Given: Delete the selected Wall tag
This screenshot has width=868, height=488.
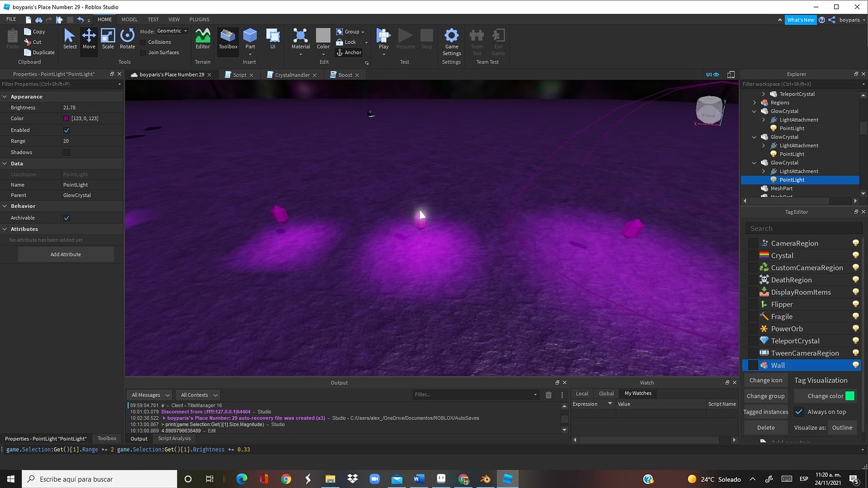Looking at the screenshot, I should click(x=765, y=427).
